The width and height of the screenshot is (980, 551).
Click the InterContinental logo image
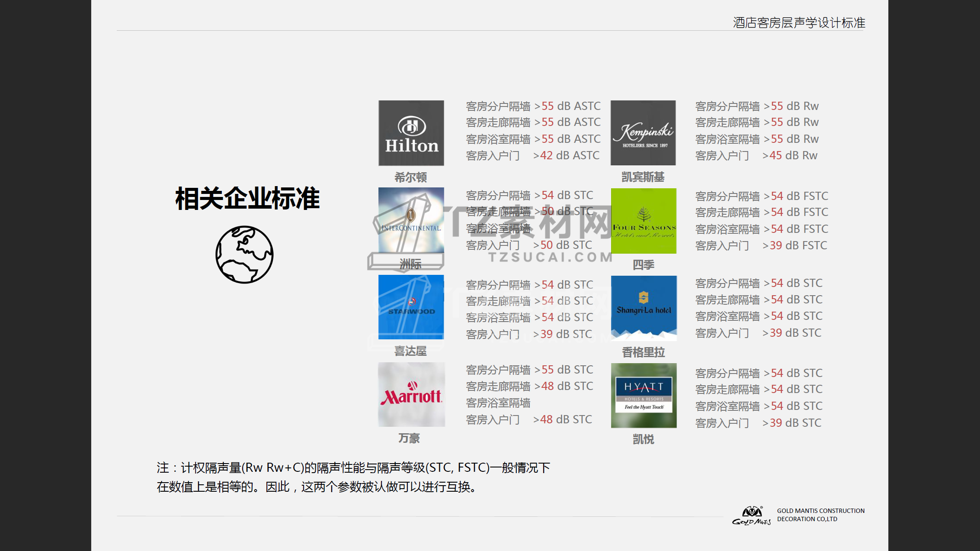[411, 220]
